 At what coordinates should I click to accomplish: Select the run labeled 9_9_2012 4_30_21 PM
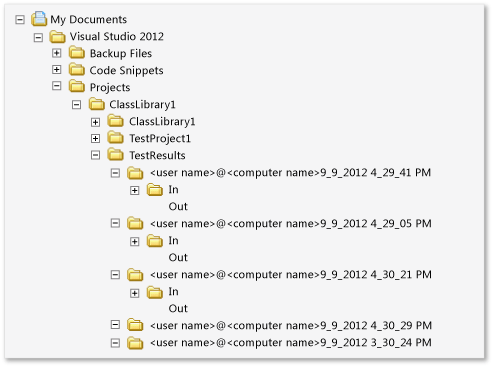point(291,275)
